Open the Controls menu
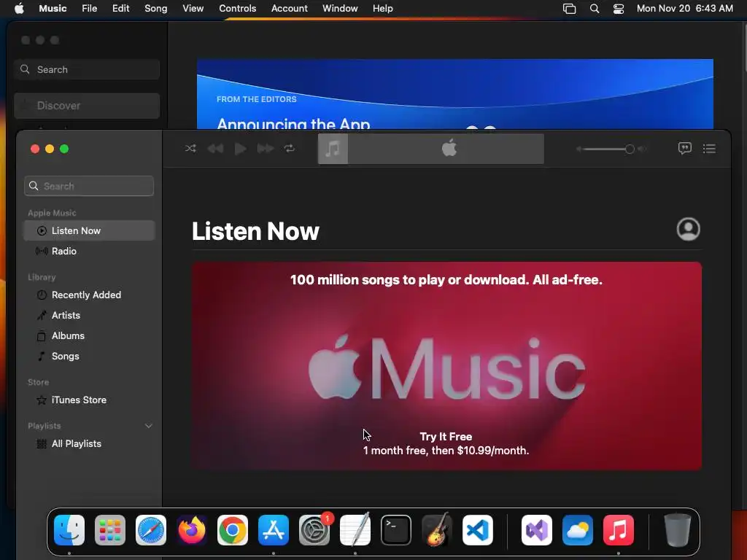 click(x=237, y=8)
